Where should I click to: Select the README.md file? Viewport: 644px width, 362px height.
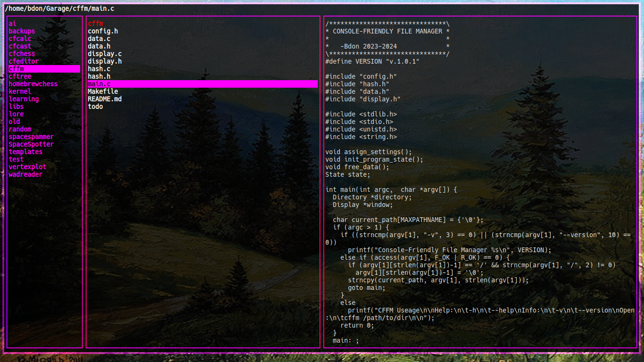point(105,99)
